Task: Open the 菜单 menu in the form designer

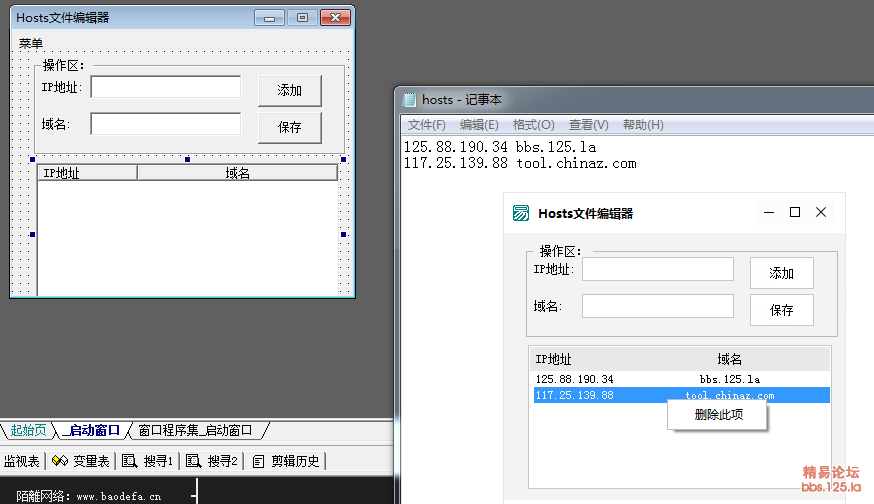Action: click(31, 44)
